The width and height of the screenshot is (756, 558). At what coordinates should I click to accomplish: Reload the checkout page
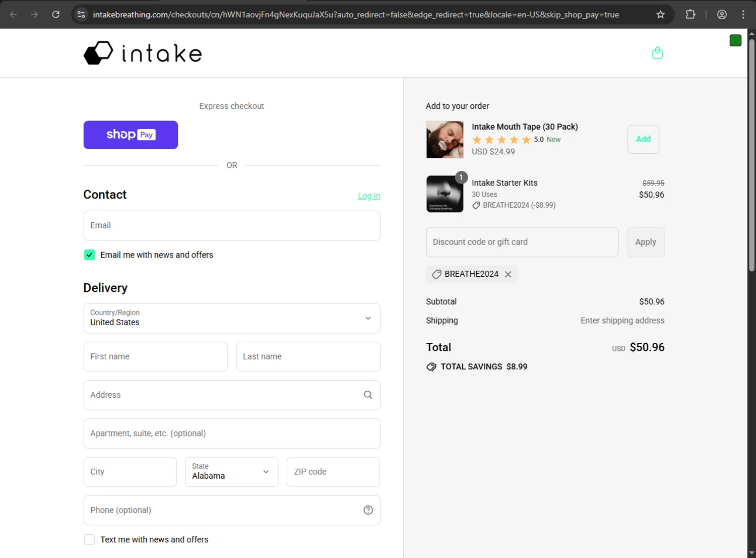click(56, 15)
